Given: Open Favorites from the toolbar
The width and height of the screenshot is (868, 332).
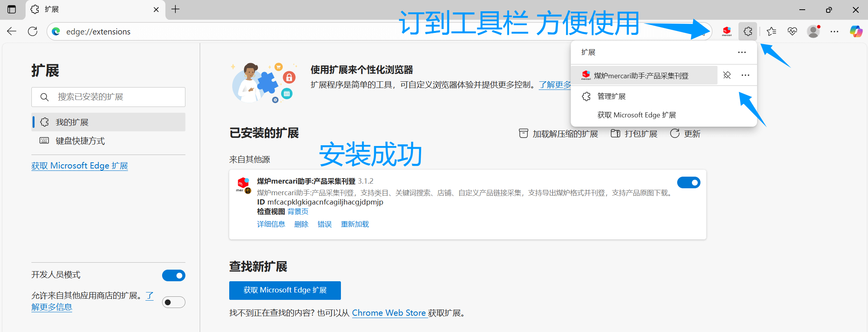Looking at the screenshot, I should point(771,31).
